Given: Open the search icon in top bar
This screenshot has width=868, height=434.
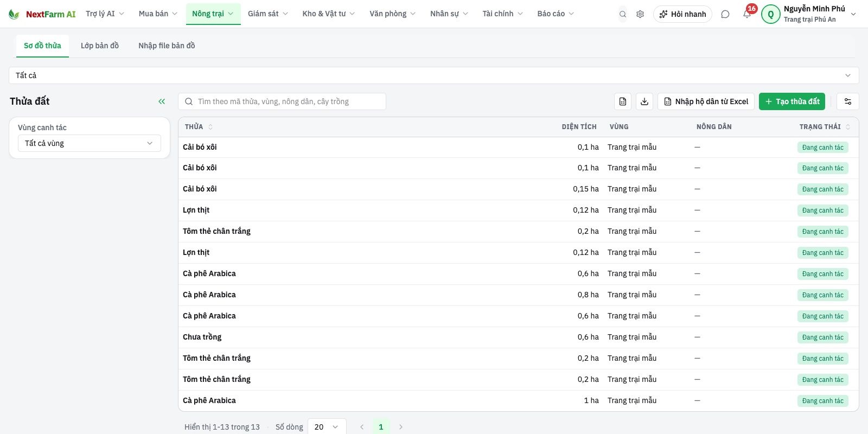Looking at the screenshot, I should click(623, 14).
